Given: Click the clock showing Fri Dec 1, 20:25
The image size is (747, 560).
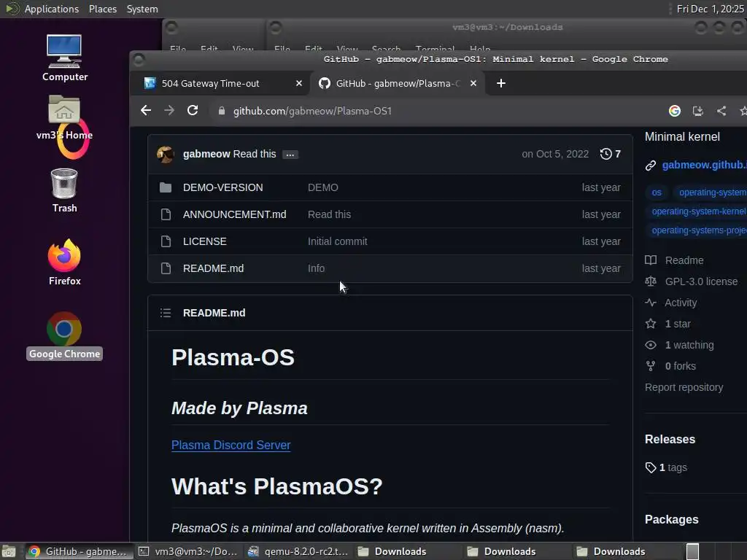Looking at the screenshot, I should tap(710, 9).
